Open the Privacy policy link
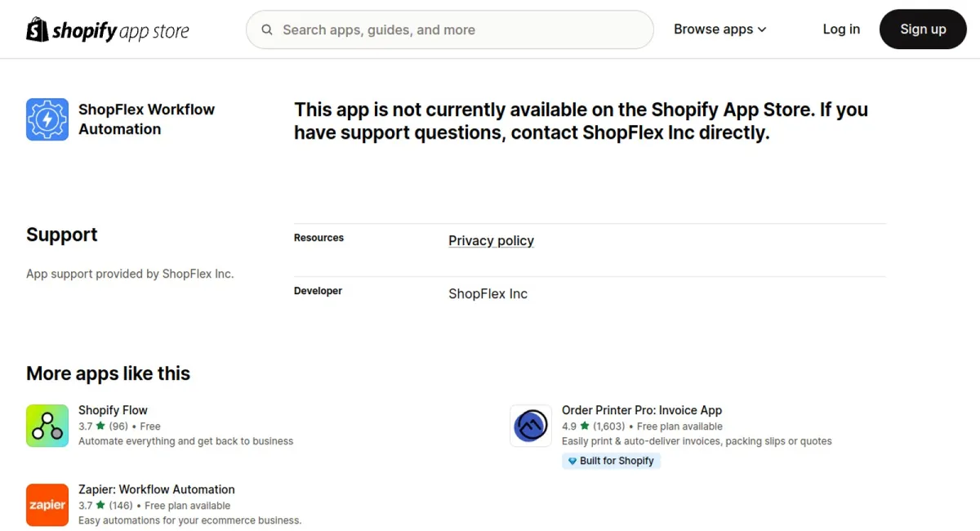Viewport: 980px width, 531px height. (x=491, y=240)
